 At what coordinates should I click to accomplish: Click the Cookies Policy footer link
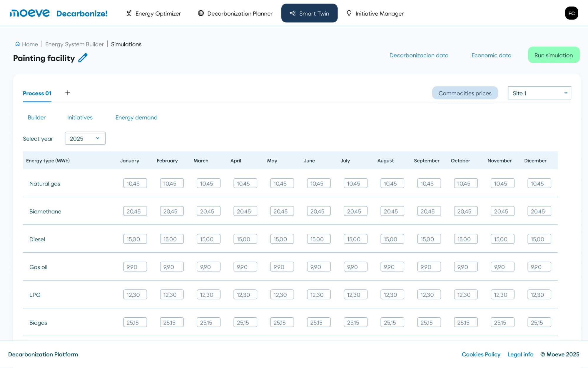point(481,354)
